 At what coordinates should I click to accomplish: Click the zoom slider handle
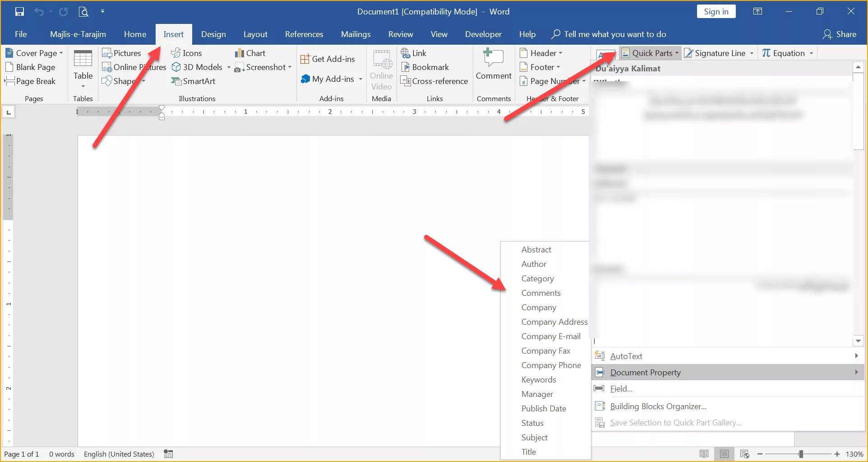coord(801,454)
